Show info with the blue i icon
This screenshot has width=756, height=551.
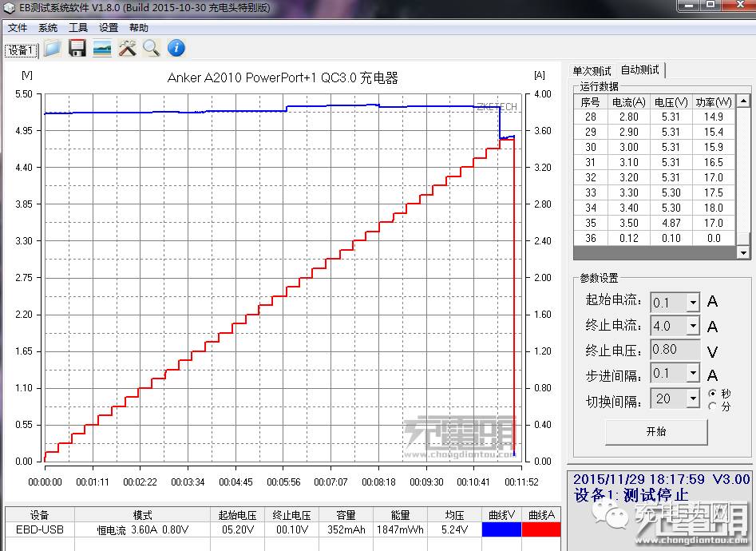176,48
